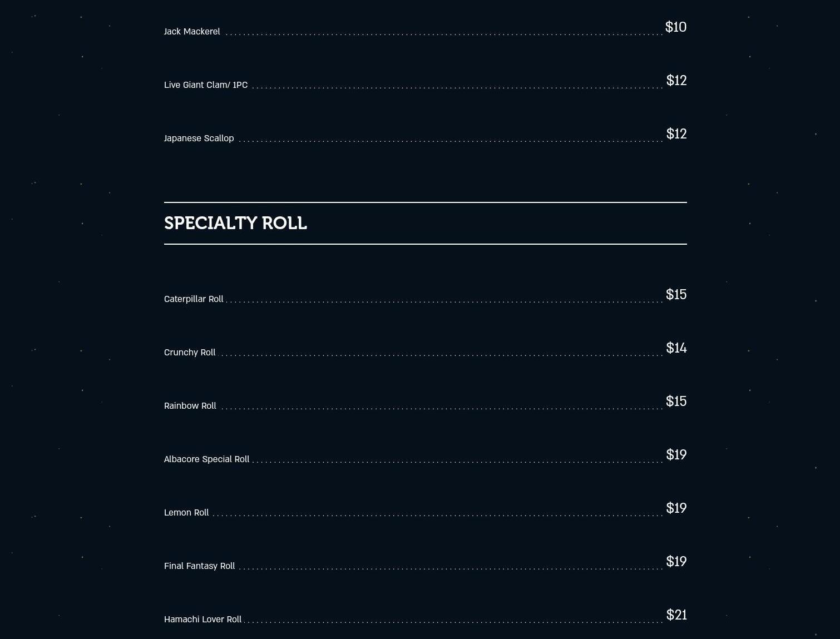Click the $15 price for Caterpillar Roll
The image size is (840, 639).
[x=676, y=295]
